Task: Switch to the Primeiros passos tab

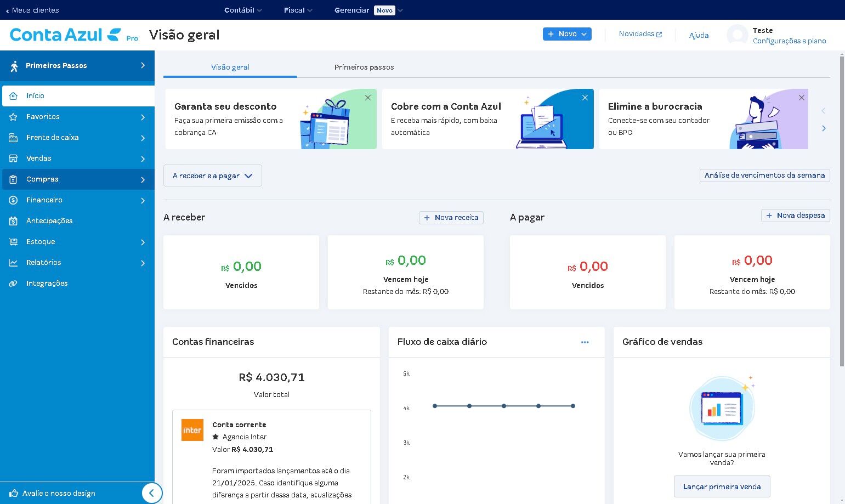Action: 364,67
